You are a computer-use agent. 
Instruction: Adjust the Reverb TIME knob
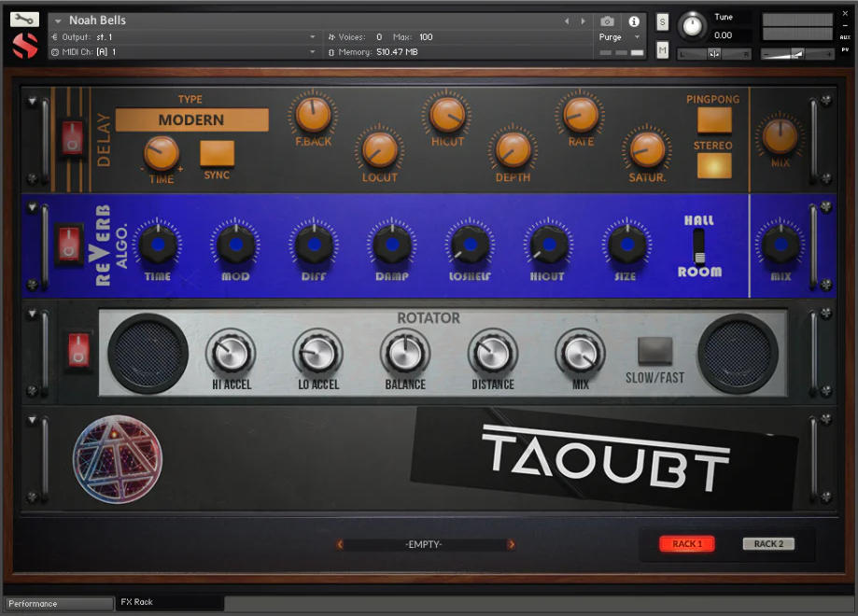pos(158,245)
